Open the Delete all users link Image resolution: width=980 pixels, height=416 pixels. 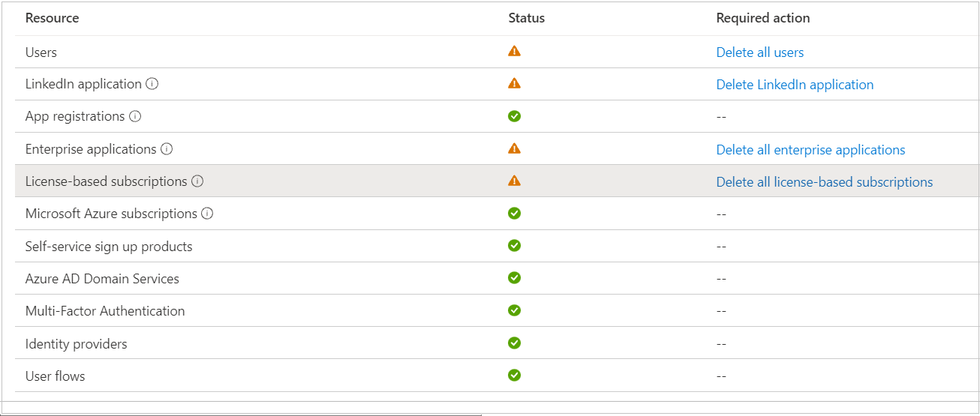coord(760,52)
